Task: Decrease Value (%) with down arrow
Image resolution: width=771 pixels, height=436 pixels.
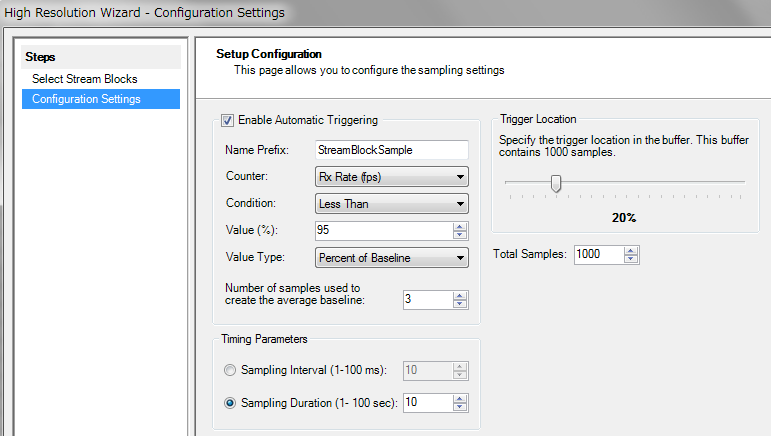Action: [460, 235]
